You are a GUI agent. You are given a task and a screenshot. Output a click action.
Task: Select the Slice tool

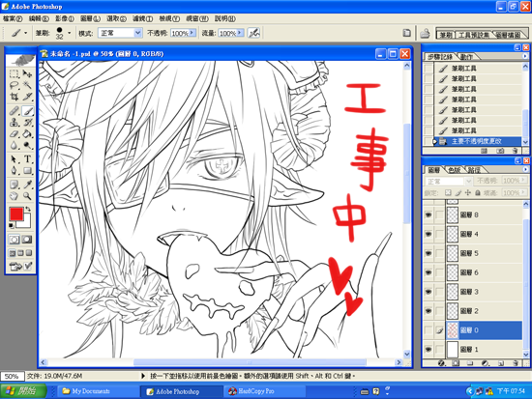tap(27, 97)
